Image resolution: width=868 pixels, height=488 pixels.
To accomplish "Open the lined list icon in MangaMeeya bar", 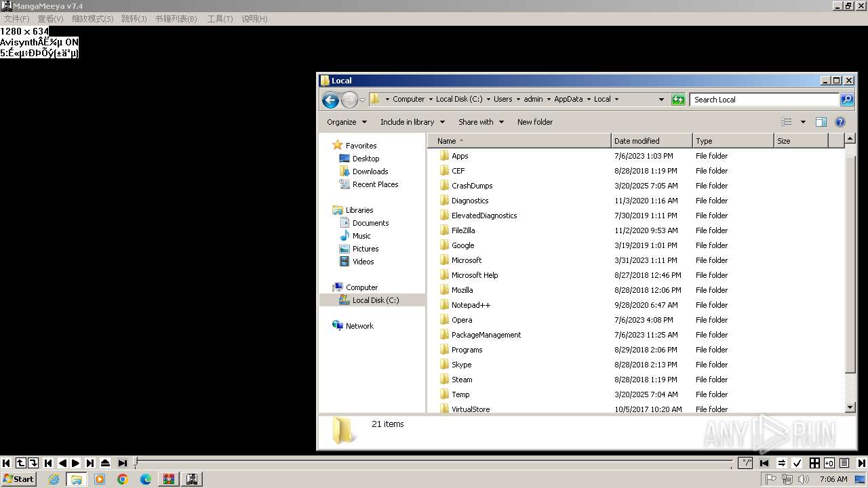I will tap(844, 463).
